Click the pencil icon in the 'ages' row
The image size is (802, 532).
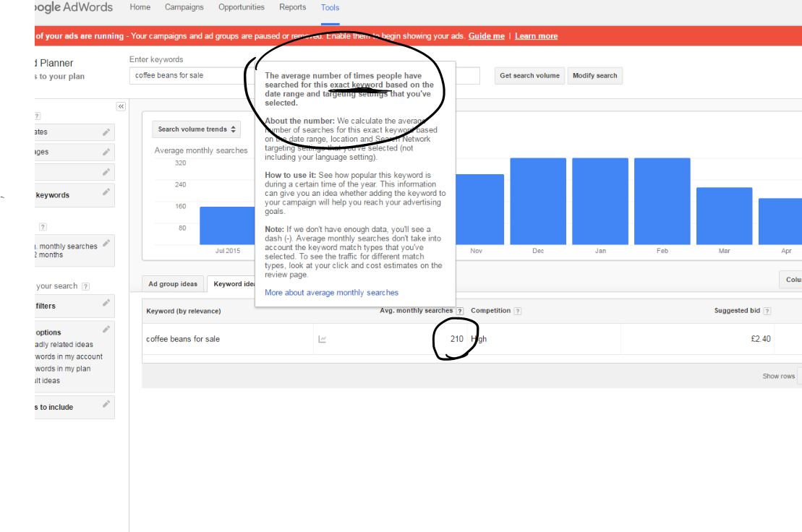[106, 152]
